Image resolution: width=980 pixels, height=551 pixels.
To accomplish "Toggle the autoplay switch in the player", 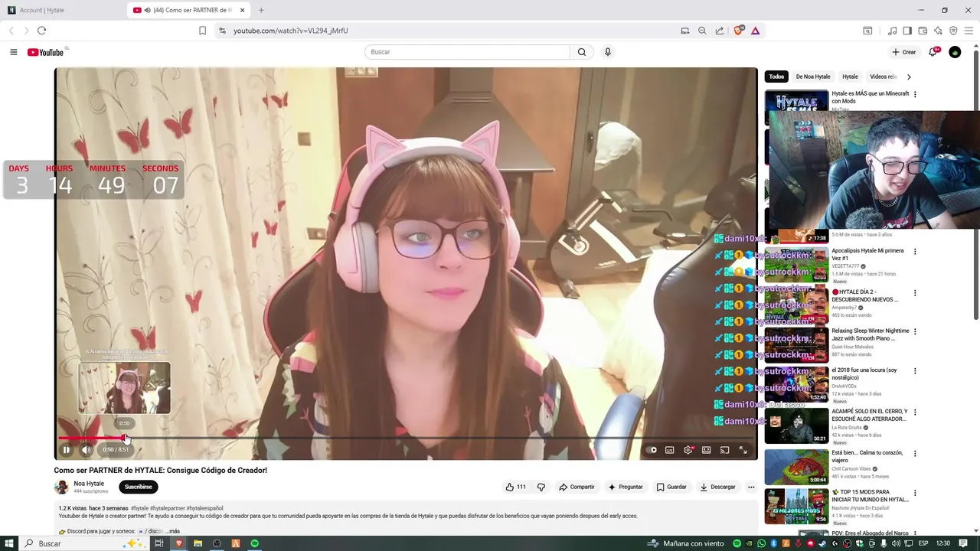I will point(651,450).
